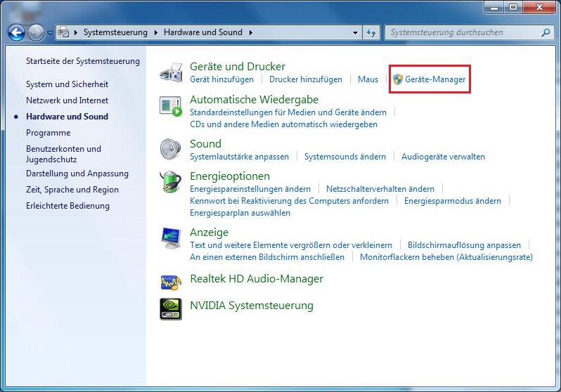Click Netzschalterverhalten ändern
Screen dimensions: 561x392
[380, 189]
